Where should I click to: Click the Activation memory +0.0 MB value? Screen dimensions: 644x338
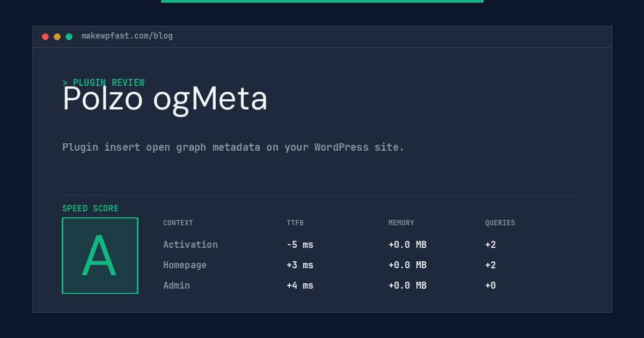coord(407,245)
